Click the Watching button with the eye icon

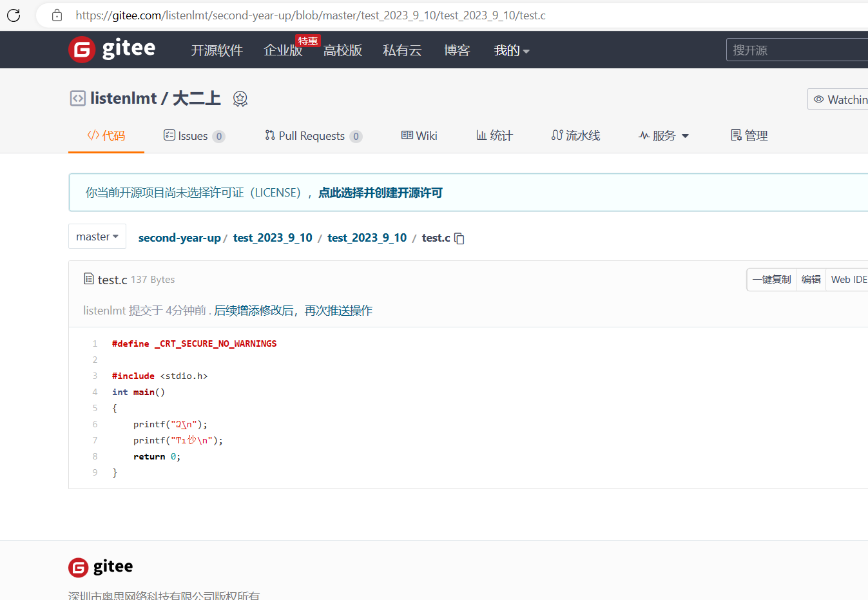[x=838, y=99]
